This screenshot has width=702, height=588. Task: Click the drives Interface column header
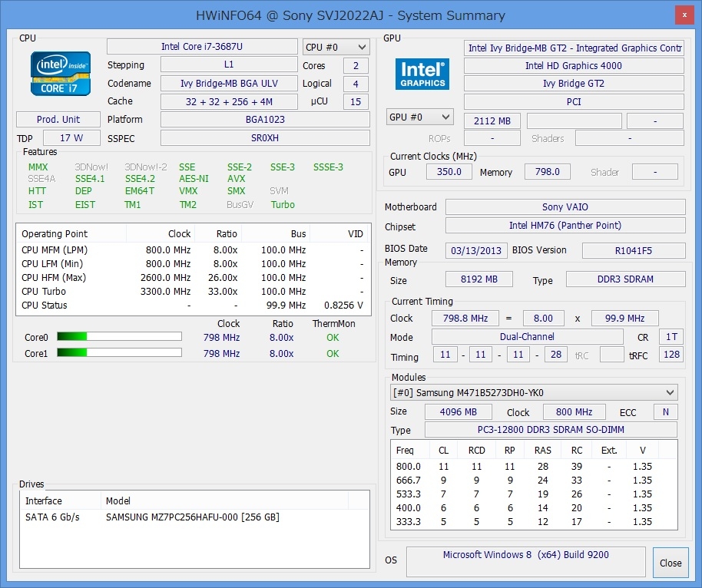(x=61, y=500)
